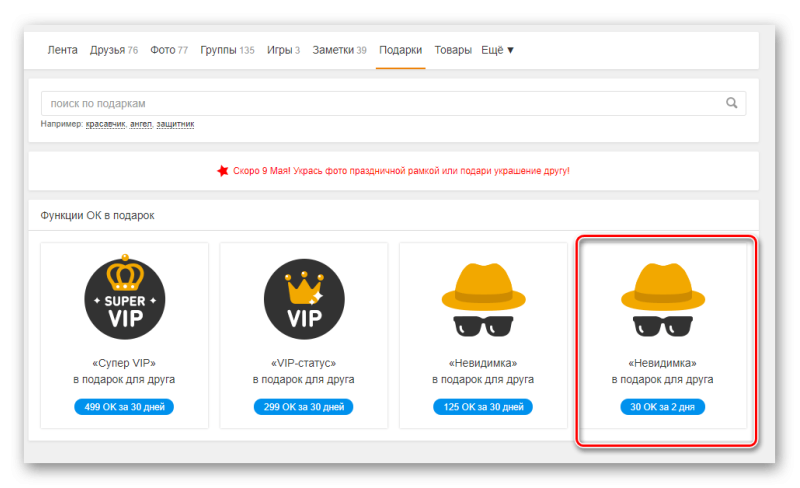Click the search magnifier icon
Image resolution: width=800 pixels, height=488 pixels.
[x=731, y=103]
